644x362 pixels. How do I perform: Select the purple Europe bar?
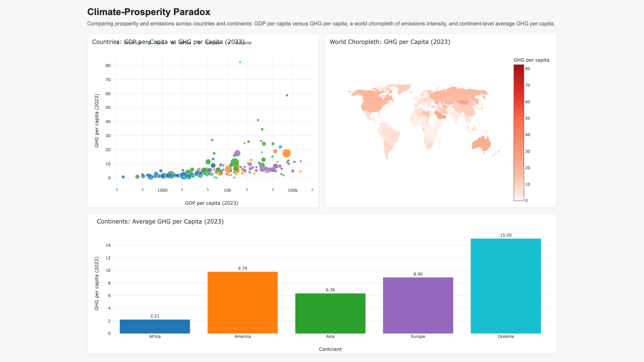(418, 305)
